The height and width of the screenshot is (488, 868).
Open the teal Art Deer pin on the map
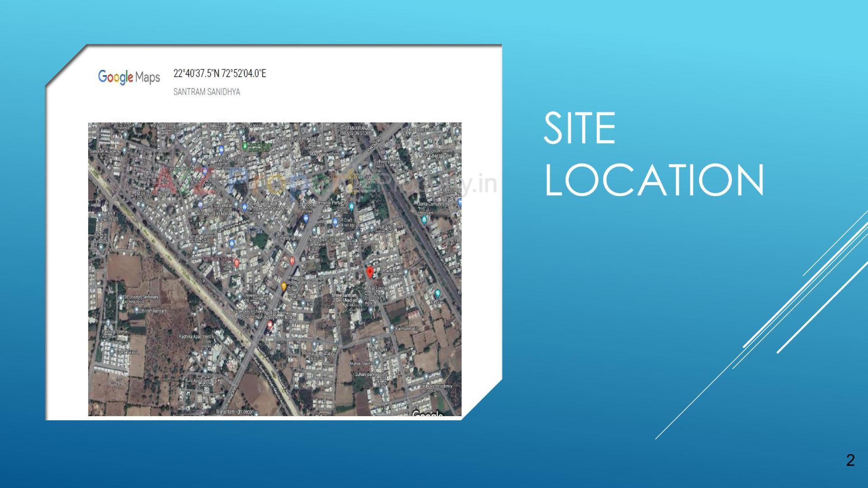point(438,292)
